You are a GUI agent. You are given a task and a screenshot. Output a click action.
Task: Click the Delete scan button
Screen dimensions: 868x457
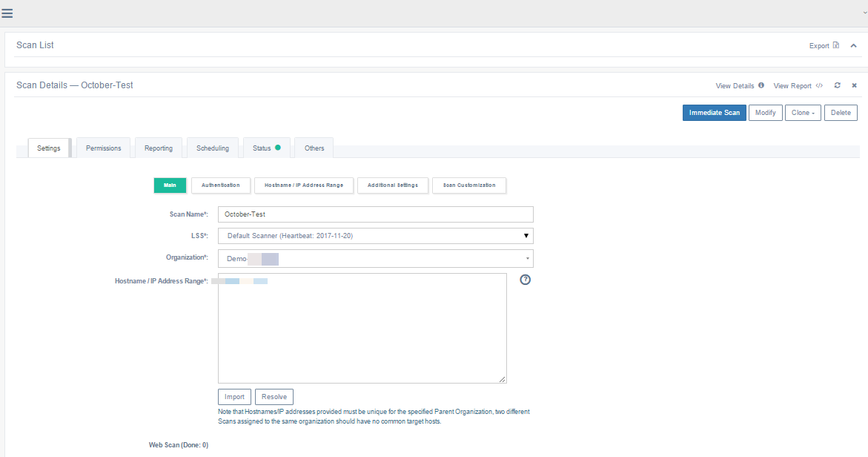pyautogui.click(x=841, y=113)
